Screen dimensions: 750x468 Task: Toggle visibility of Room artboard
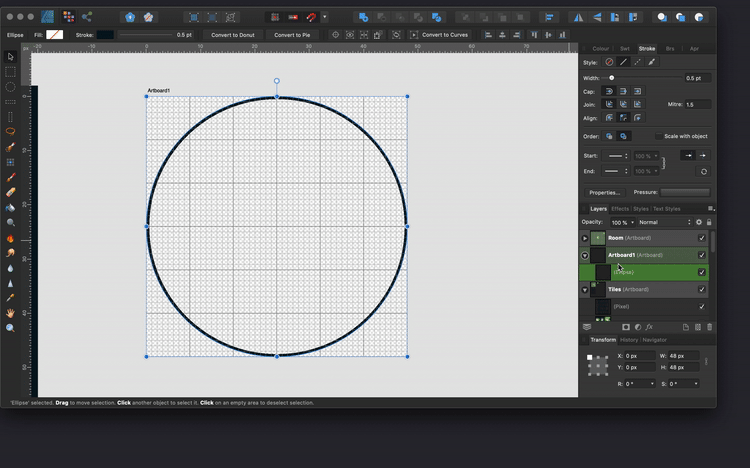pyautogui.click(x=702, y=238)
